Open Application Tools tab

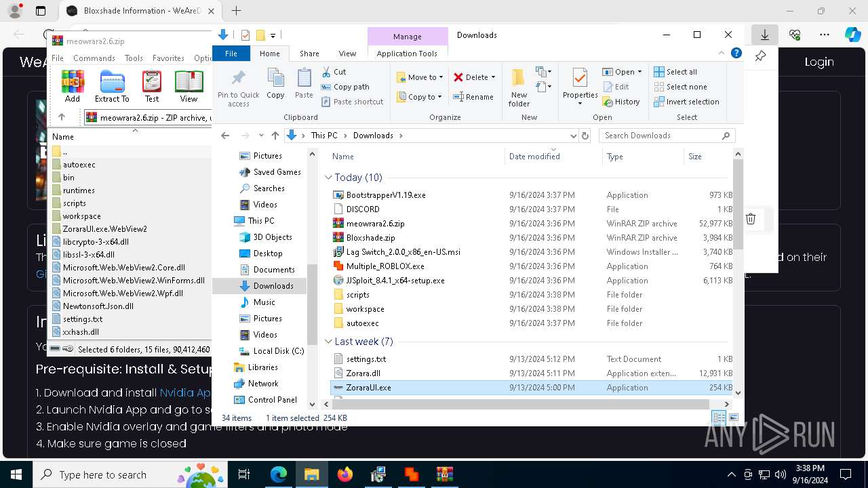tap(407, 54)
